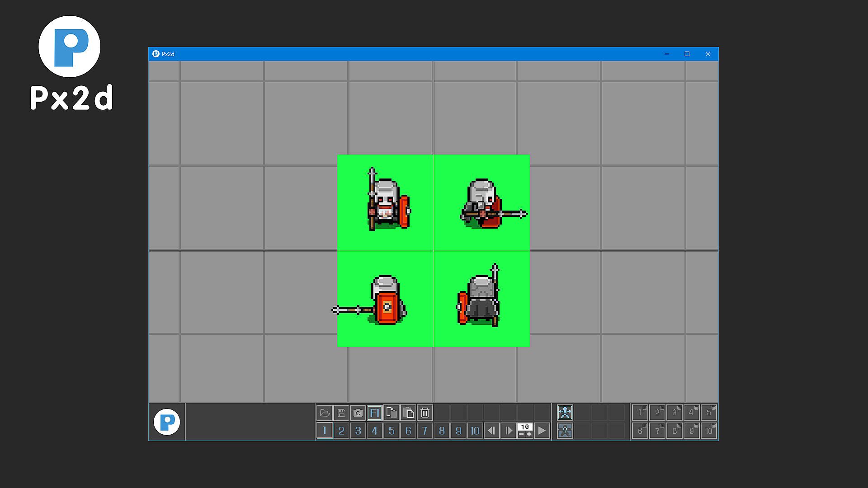The image size is (868, 488).
Task: Increase the frame speed with plus
Action: (529, 435)
